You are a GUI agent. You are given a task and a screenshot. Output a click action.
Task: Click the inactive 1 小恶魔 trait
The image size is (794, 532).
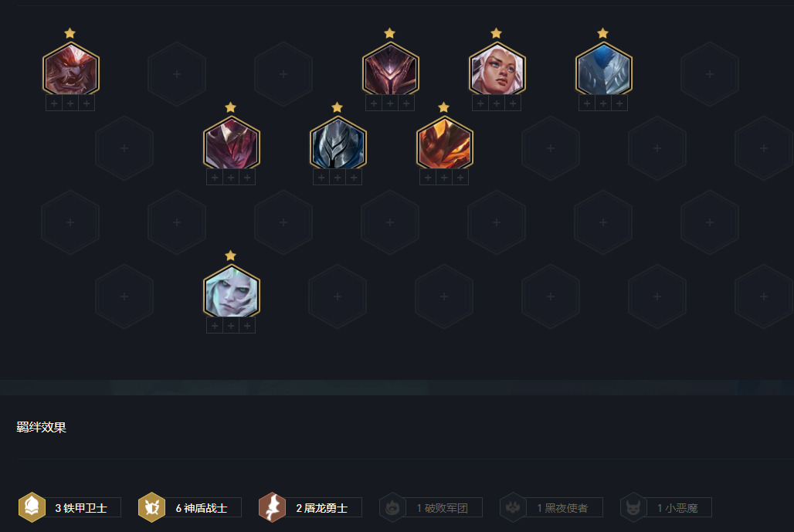[x=666, y=507]
